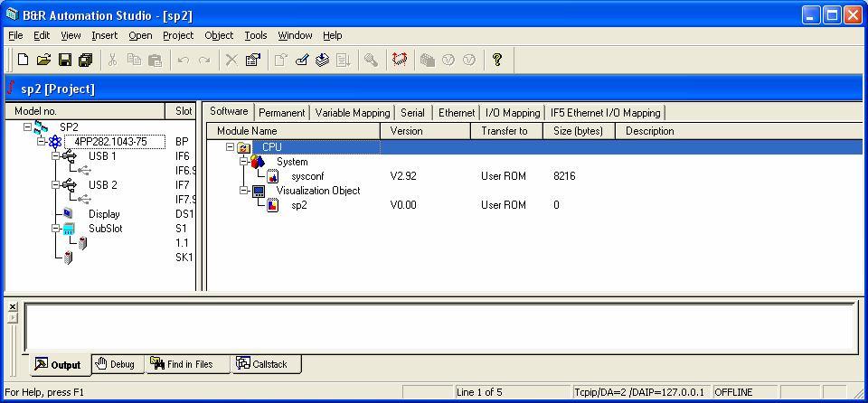The width and height of the screenshot is (868, 403).
Task: Click the magnifier find toolbar icon
Action: tap(372, 60)
